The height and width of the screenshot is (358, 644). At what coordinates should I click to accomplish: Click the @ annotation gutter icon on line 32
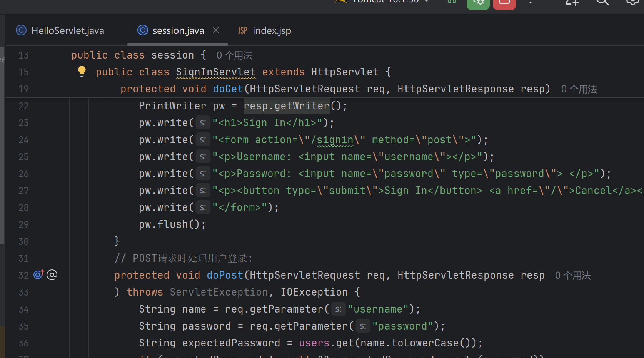pos(52,275)
